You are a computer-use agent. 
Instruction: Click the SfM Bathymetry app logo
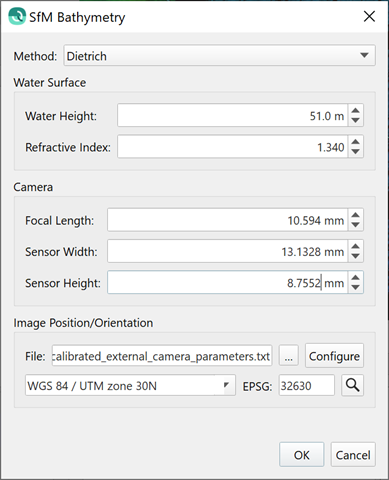pos(17,16)
